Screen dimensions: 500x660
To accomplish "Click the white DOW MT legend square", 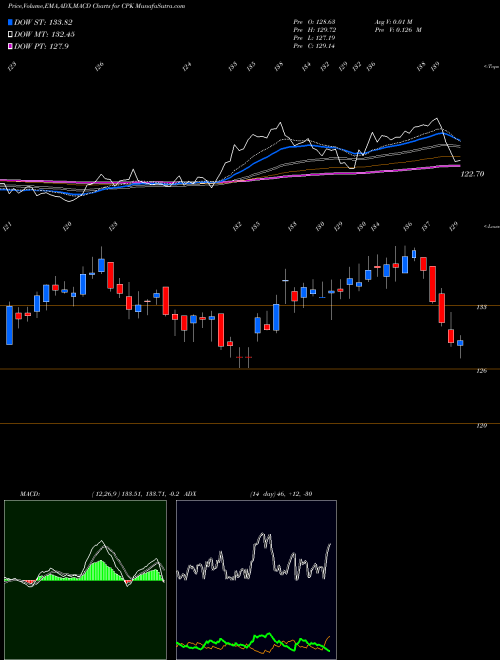I will (x=11, y=35).
